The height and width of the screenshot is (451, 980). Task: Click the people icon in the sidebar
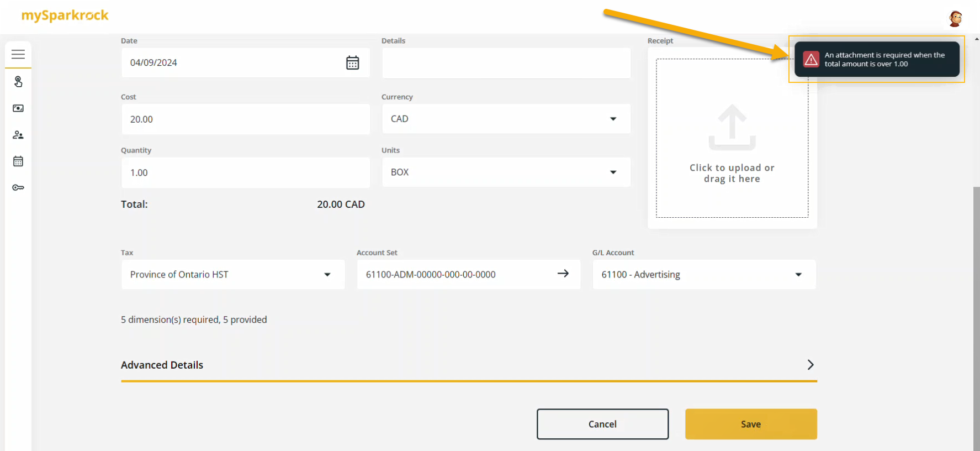coord(18,135)
